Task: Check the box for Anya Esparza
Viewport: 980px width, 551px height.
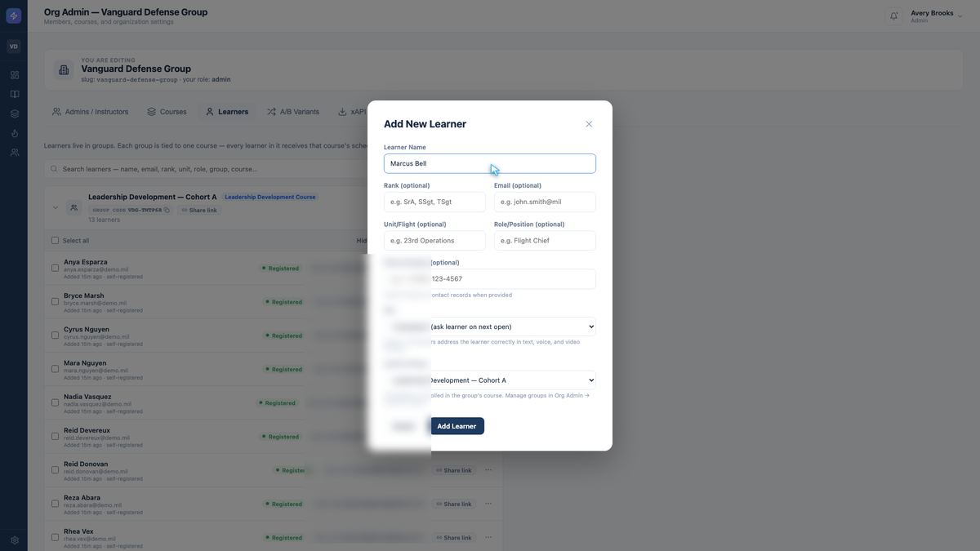Action: tap(55, 268)
